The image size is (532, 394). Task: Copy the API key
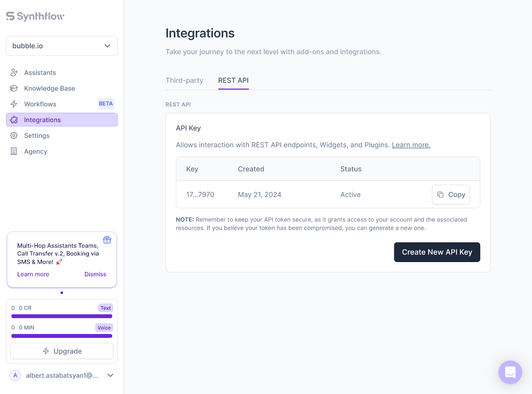451,195
